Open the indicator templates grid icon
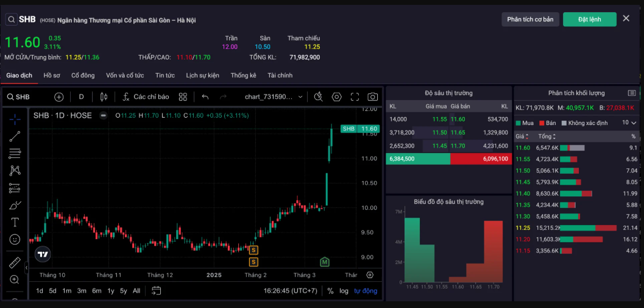644x308 pixels. point(183,97)
